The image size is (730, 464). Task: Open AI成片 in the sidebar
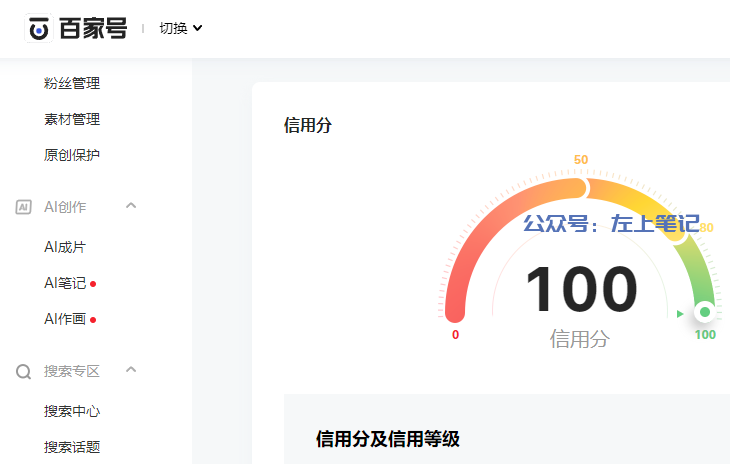coord(65,247)
